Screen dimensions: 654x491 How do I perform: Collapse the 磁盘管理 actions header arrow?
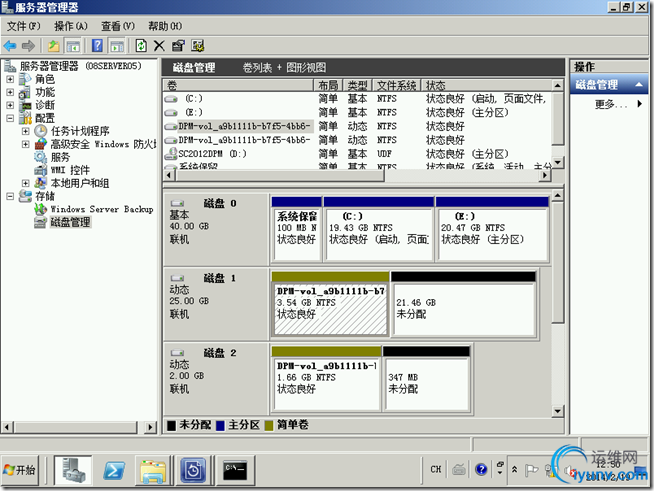click(x=639, y=84)
